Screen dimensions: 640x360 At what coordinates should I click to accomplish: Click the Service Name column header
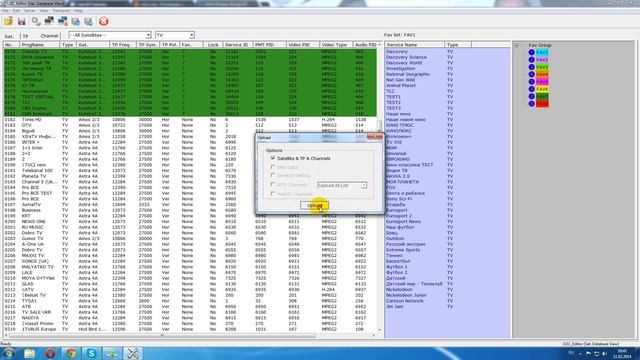(414, 45)
